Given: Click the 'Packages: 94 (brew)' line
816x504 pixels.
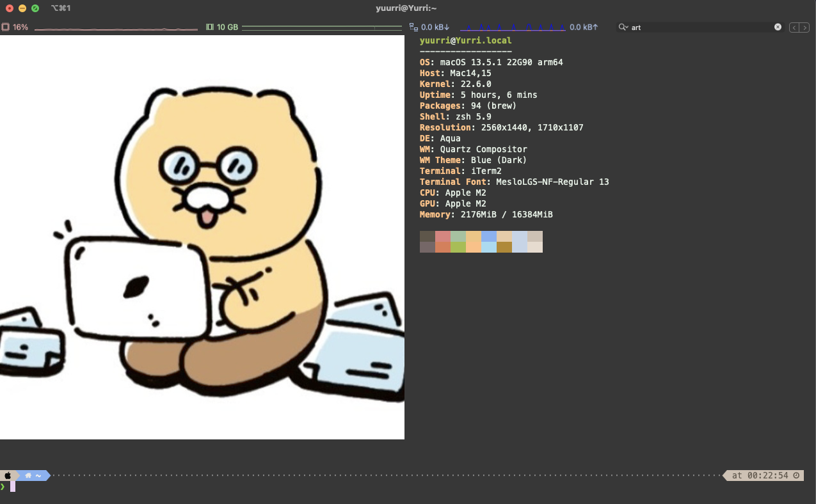Looking at the screenshot, I should tap(468, 106).
